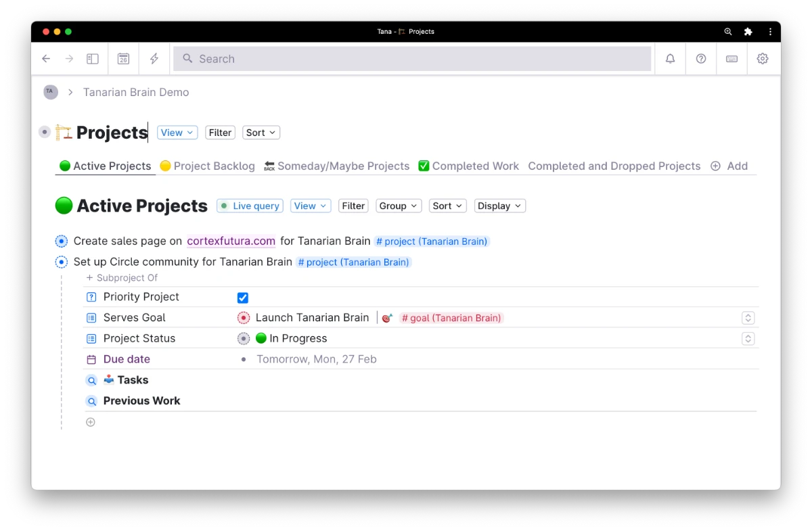Image resolution: width=812 pixels, height=531 pixels.
Task: Open the Tanarian Brain Demo breadcrumb
Action: (x=136, y=92)
